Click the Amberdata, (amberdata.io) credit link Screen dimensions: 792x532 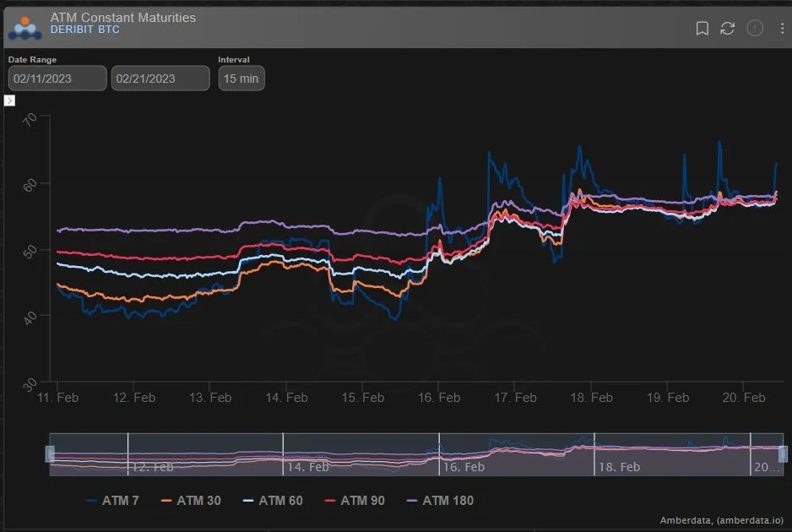[721, 520]
